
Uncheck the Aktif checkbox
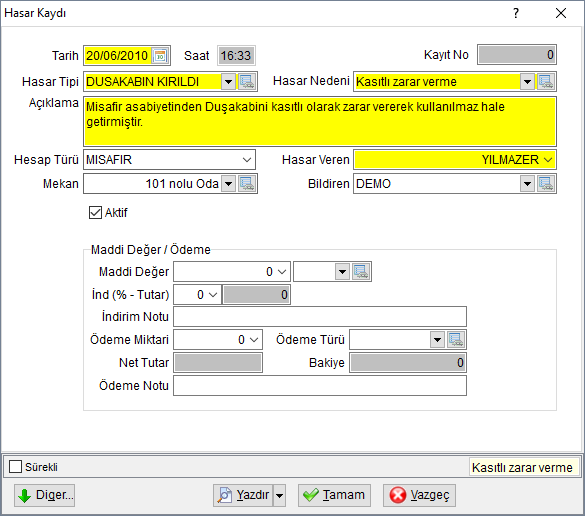coord(96,213)
